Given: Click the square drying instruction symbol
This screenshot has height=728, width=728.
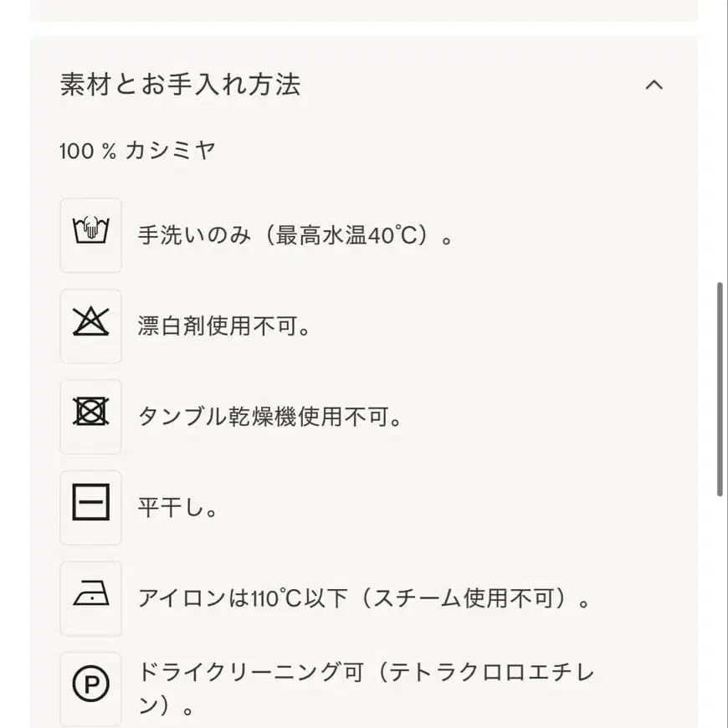Looking at the screenshot, I should 90,506.
